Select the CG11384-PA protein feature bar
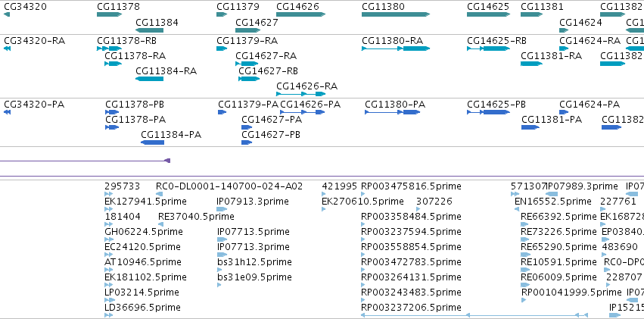Viewport: 644px width, 319px height. pos(152,142)
